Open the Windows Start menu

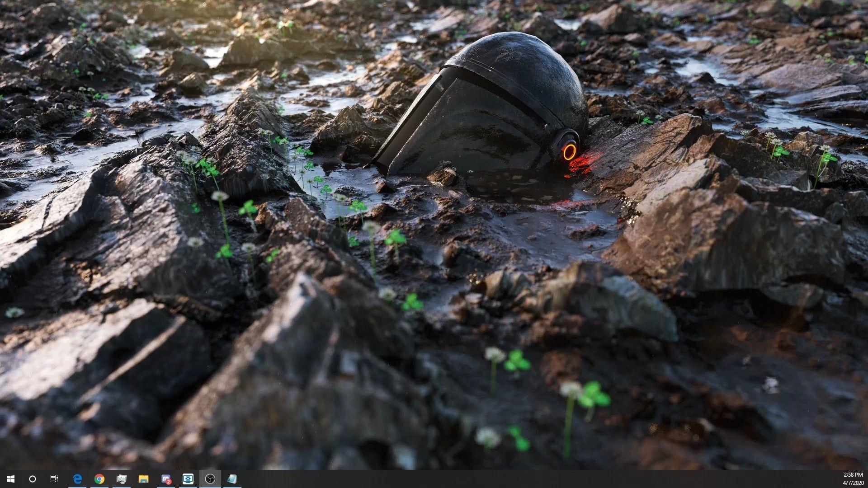11,479
